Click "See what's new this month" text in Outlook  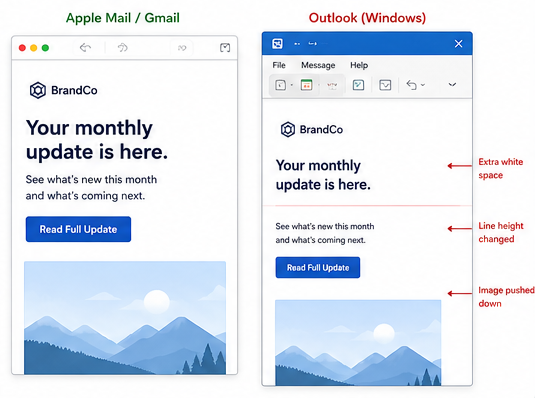[325, 226]
